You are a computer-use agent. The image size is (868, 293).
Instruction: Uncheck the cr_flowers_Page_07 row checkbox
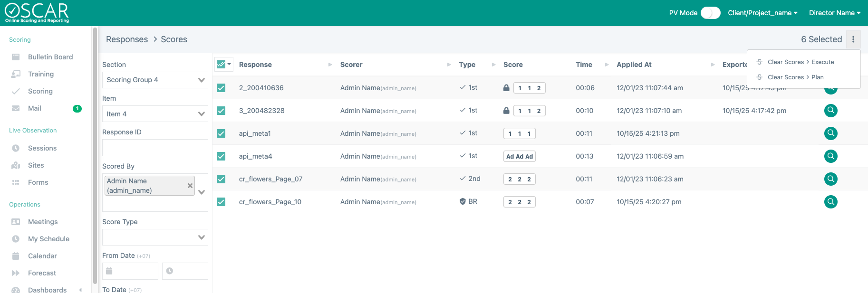click(221, 179)
